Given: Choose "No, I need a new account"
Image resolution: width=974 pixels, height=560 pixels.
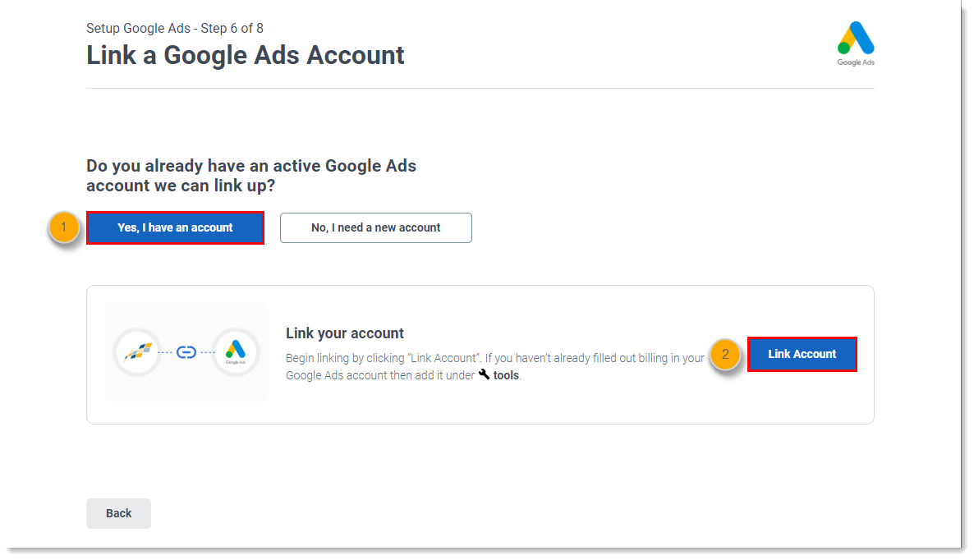Looking at the screenshot, I should (x=375, y=227).
